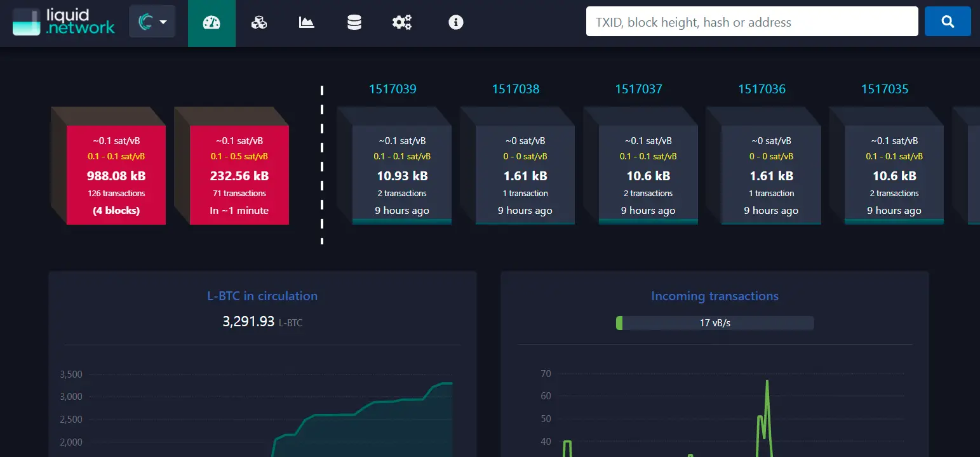Open block height 1517038 link
The image size is (980, 457).
pos(516,89)
